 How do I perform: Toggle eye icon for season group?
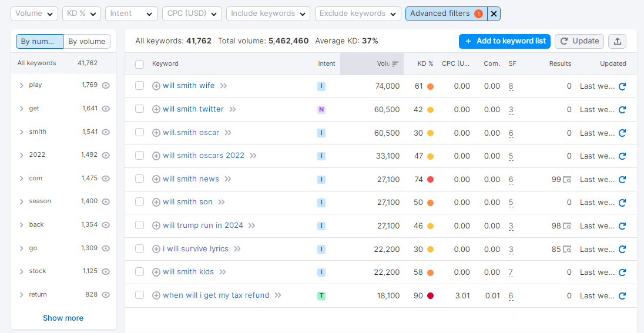[x=106, y=201]
